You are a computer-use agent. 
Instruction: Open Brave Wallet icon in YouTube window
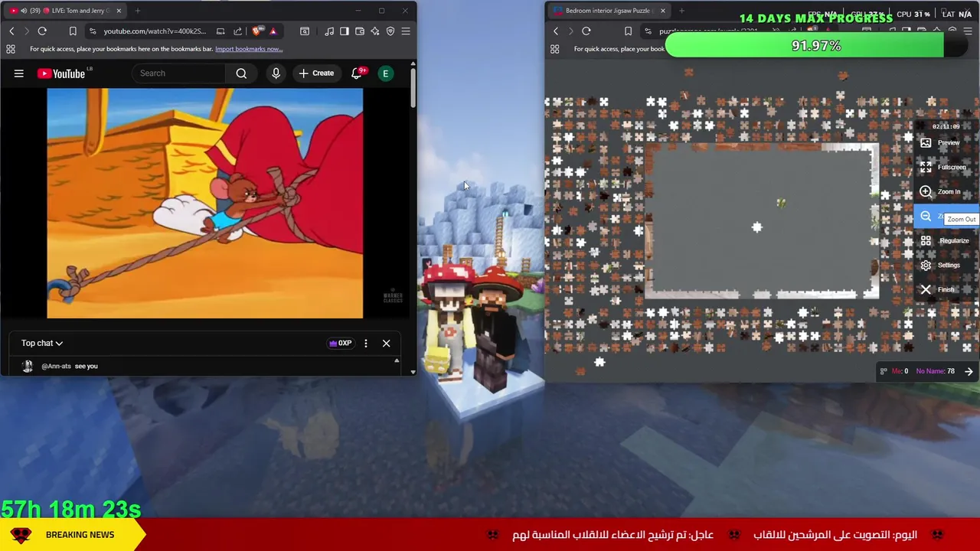click(x=360, y=31)
